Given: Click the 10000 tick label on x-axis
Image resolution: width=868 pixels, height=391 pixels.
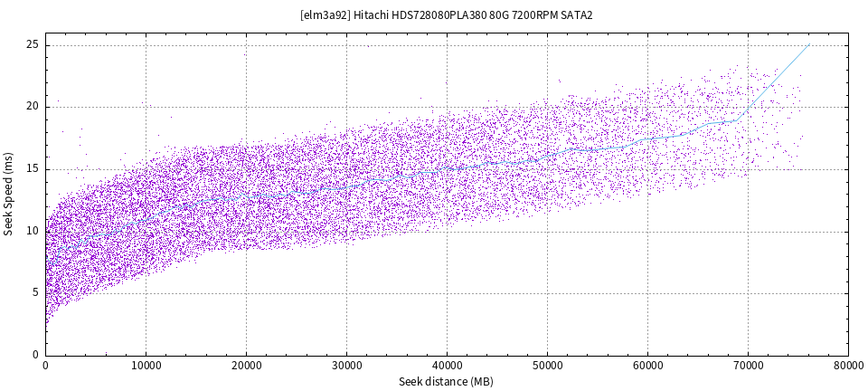Looking at the screenshot, I should point(146,367).
